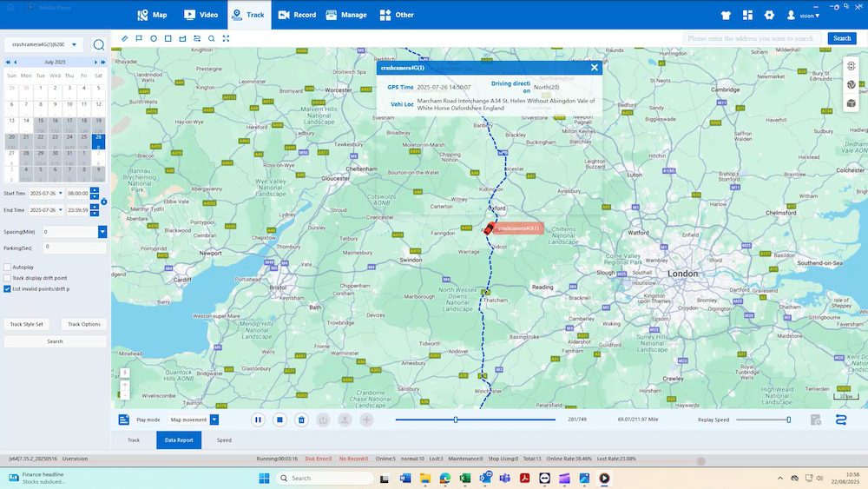Viewport: 868px width, 489px height.
Task: Open the Speed tab
Action: pyautogui.click(x=224, y=440)
